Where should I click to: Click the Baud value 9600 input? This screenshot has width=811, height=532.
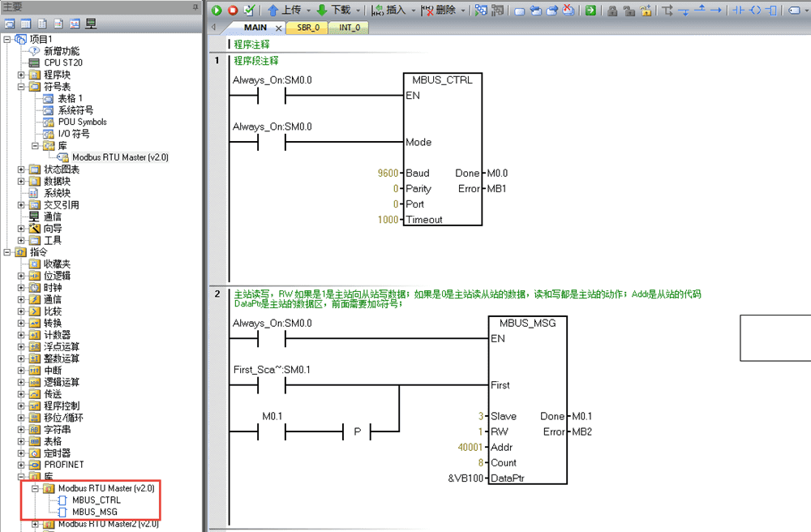pyautogui.click(x=388, y=173)
